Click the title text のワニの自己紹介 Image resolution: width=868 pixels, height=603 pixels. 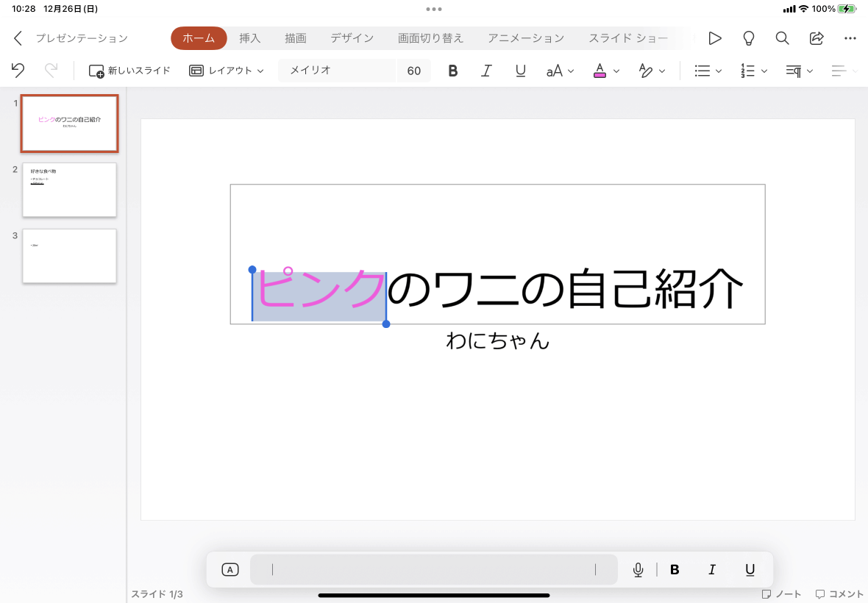point(565,289)
